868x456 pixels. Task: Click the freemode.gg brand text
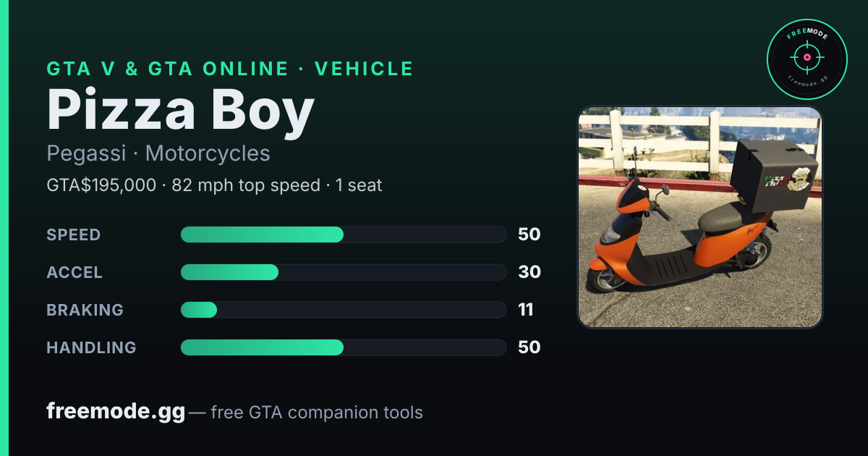point(116,411)
